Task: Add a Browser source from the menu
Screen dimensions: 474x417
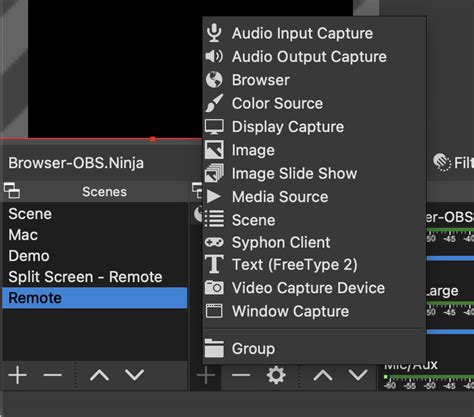Action: 314,80
